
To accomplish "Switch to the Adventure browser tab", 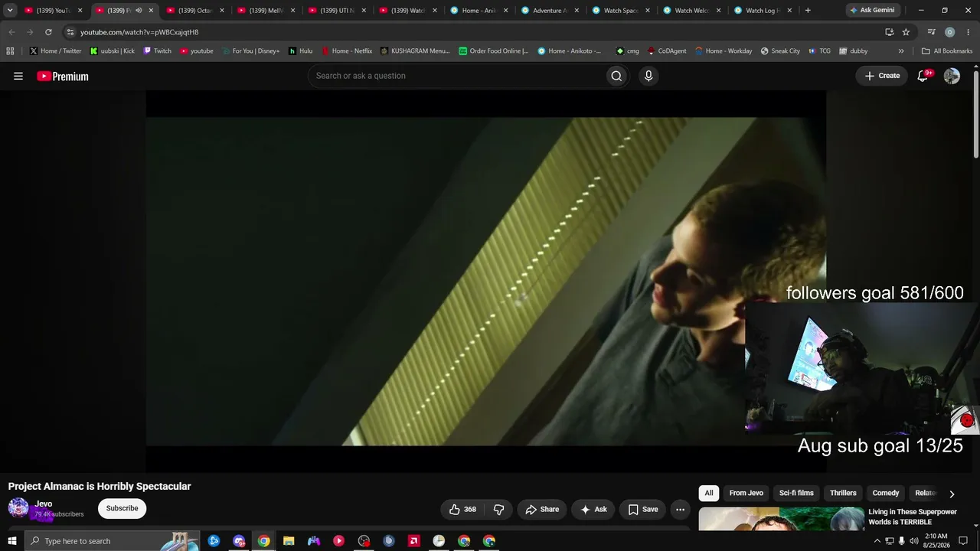I will [549, 11].
